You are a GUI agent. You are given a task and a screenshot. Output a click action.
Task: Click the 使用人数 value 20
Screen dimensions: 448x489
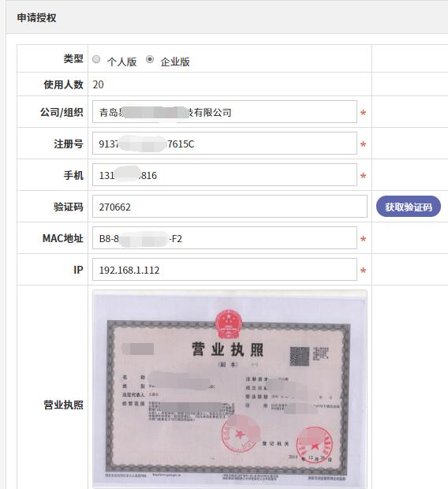99,84
